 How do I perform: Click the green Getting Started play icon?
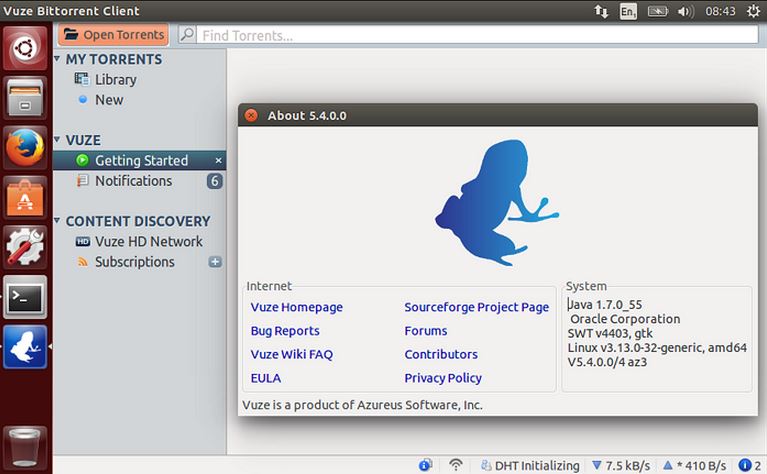(x=82, y=160)
